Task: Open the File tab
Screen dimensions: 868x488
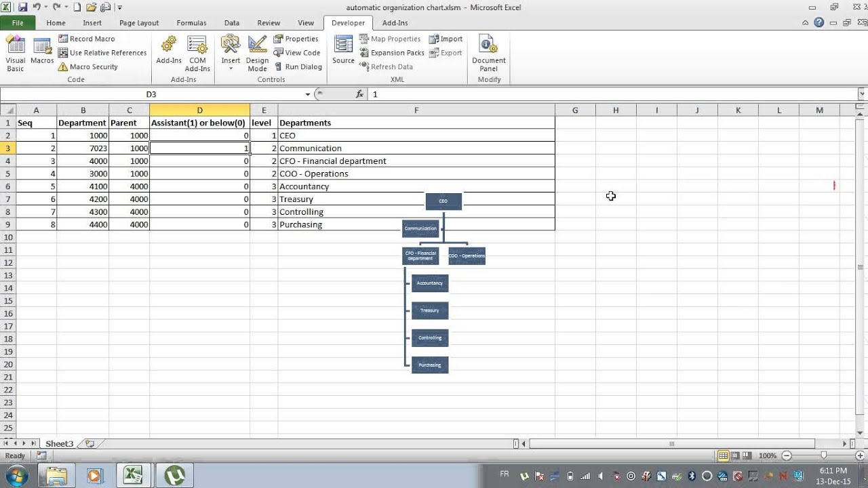Action: point(18,22)
